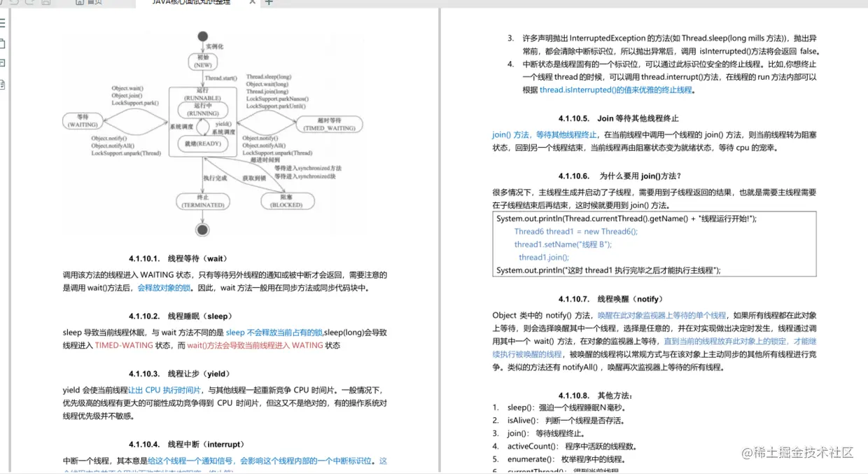Click blue text sleep 不会释放当前占有的锁
Viewport: 868px width, 474px height.
(x=274, y=333)
